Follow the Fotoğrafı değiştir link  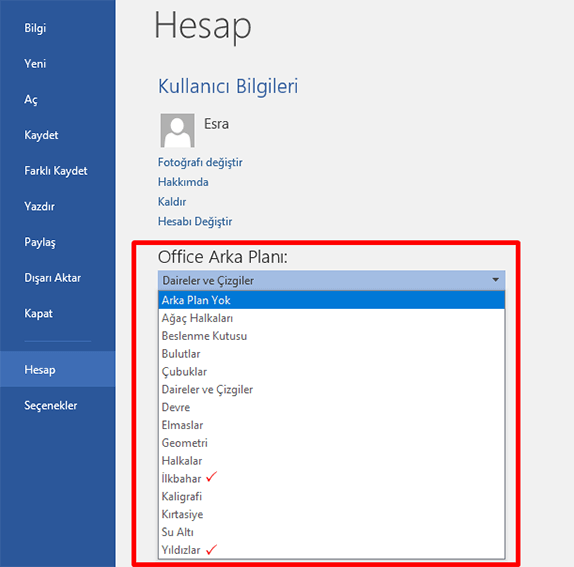(x=200, y=163)
